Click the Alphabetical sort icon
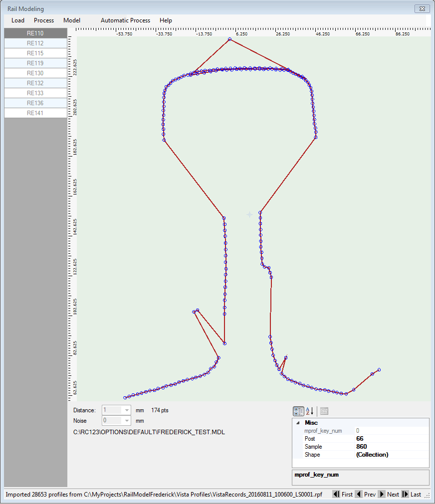This screenshot has height=504, width=435. click(310, 411)
